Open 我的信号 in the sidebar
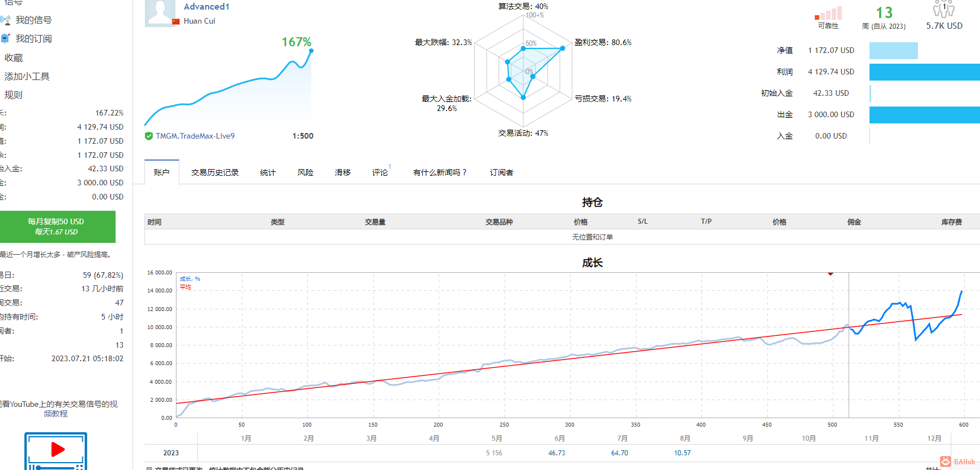The image size is (980, 470). [x=33, y=20]
